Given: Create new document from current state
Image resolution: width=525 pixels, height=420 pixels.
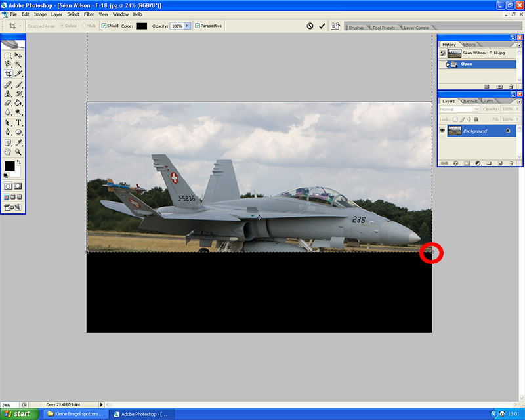Looking at the screenshot, I should (x=487, y=87).
